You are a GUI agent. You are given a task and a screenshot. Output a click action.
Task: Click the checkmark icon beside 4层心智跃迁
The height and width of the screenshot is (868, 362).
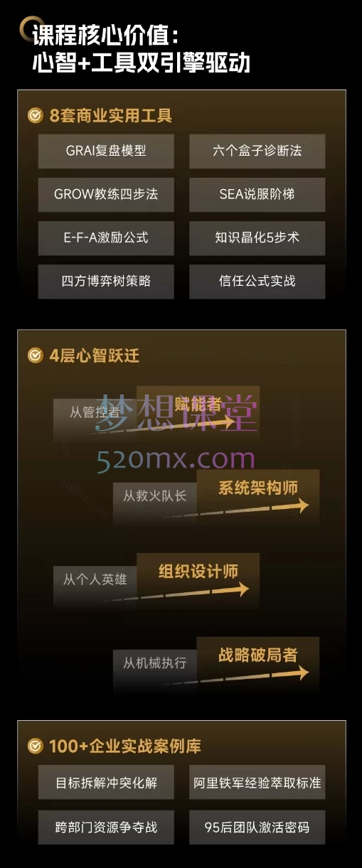(35, 355)
